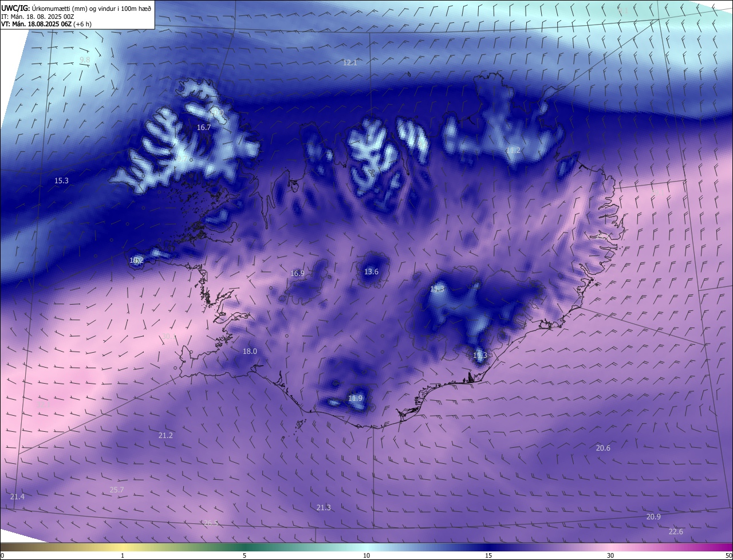The width and height of the screenshot is (733, 560).
Task: Click the colorbar tick label 1
Action: [123, 556]
